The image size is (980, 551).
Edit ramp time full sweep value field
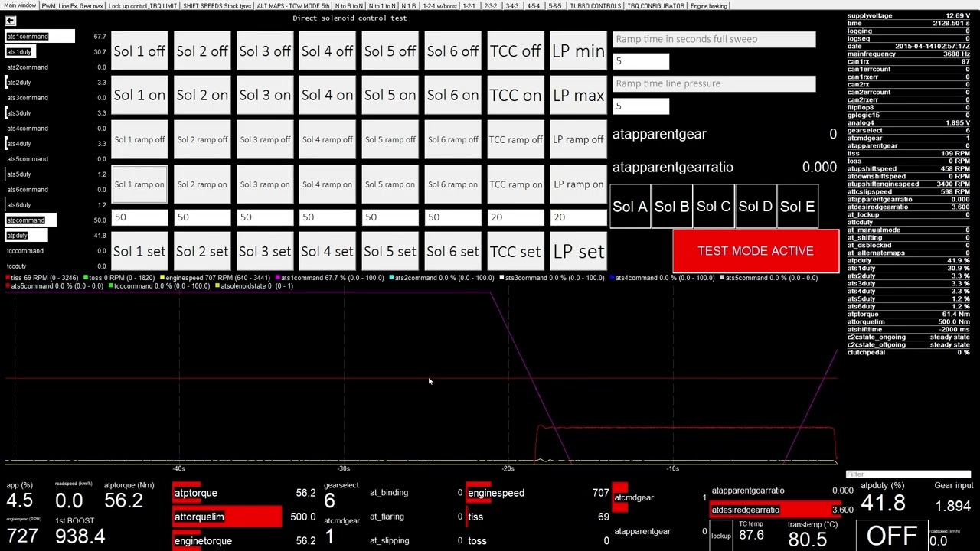pyautogui.click(x=641, y=61)
